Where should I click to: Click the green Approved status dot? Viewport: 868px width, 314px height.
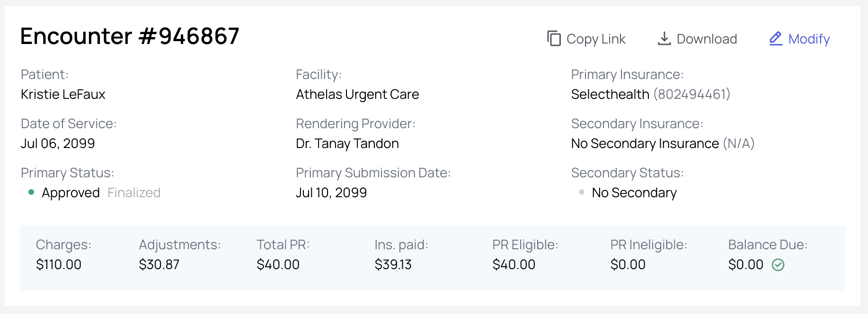click(31, 192)
